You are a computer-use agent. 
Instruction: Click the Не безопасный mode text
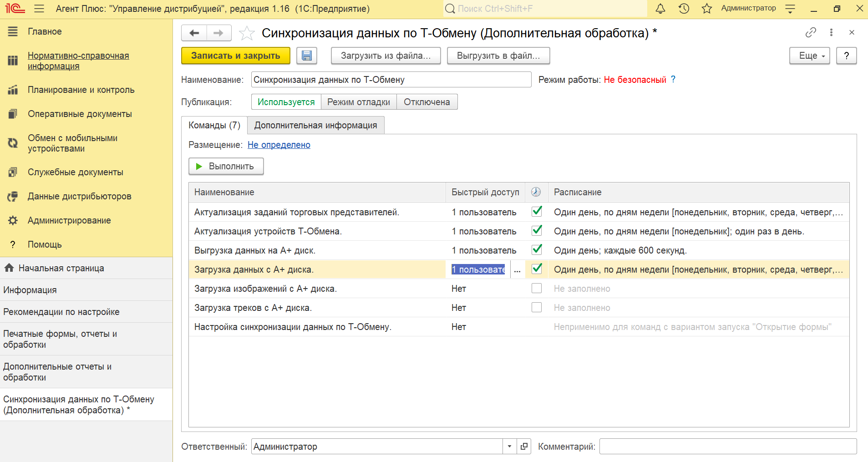[635, 80]
